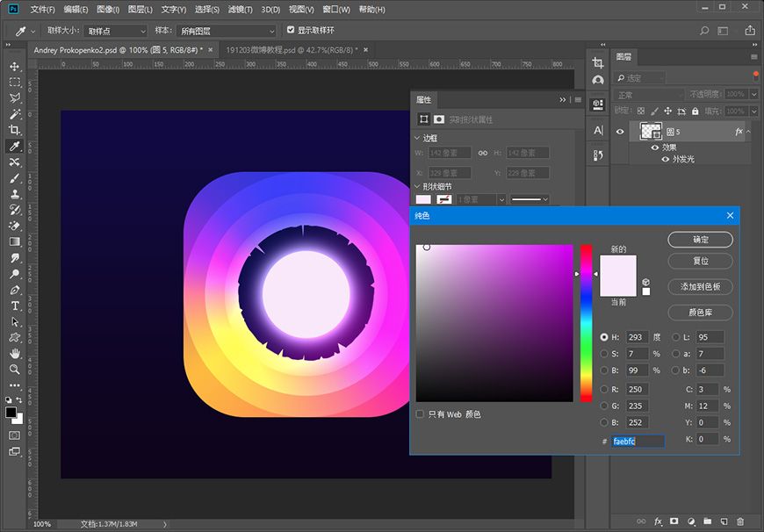Select the H hue radio button
Viewport: 764px width, 532px height.
(604, 337)
